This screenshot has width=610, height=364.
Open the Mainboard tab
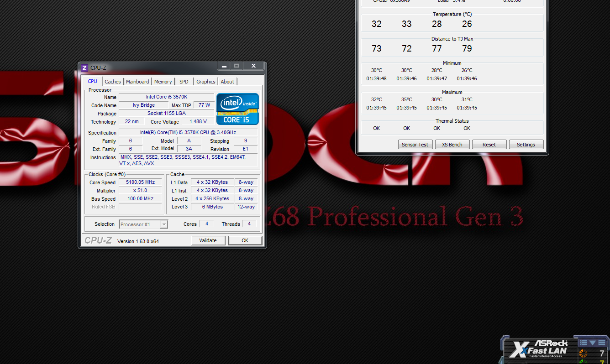point(137,82)
